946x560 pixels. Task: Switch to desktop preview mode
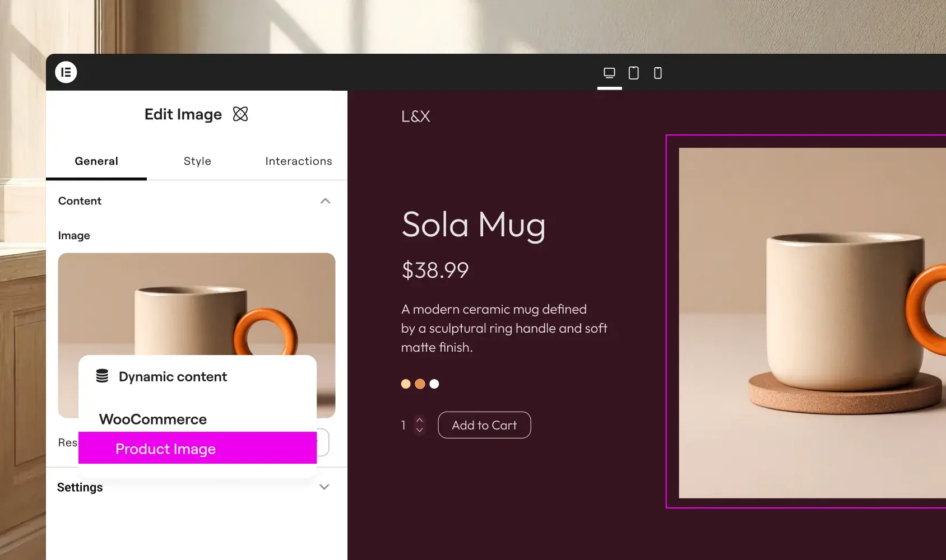coord(609,73)
